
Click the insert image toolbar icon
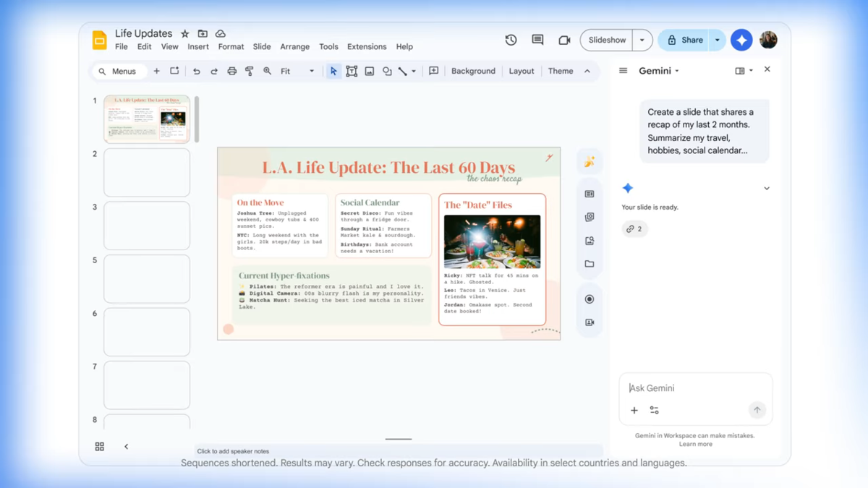pyautogui.click(x=370, y=72)
